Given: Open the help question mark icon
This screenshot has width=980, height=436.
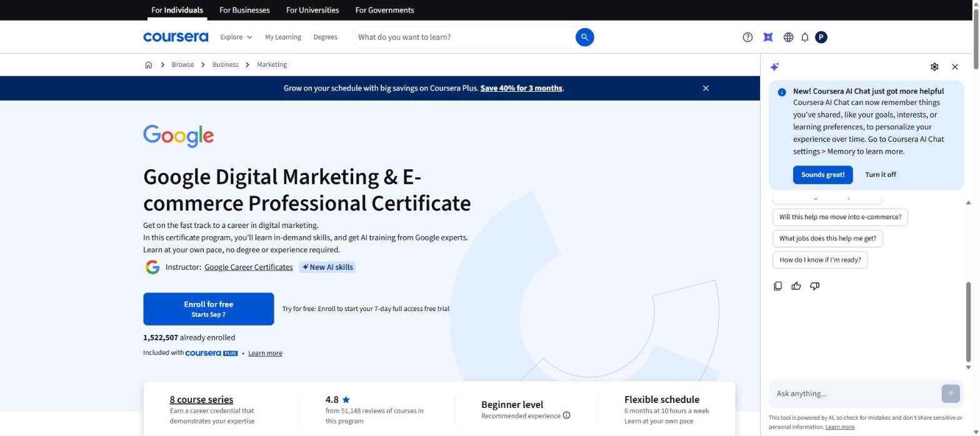Looking at the screenshot, I should (x=747, y=37).
